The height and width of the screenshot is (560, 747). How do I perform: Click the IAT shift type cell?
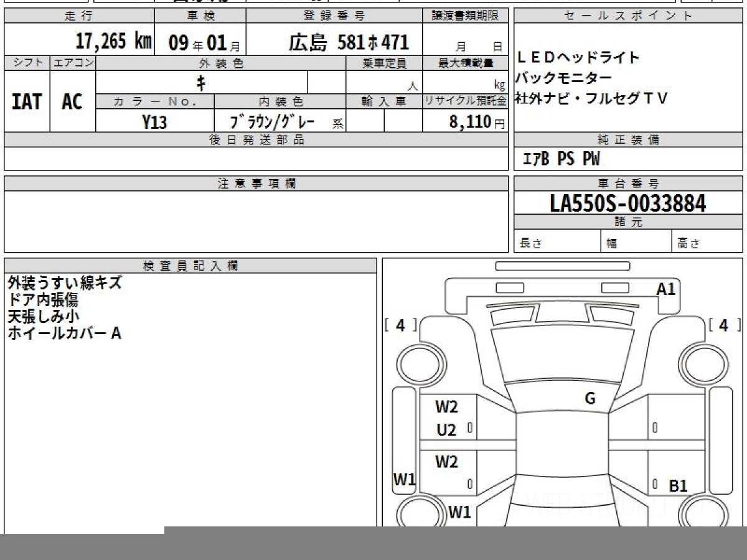point(27,101)
